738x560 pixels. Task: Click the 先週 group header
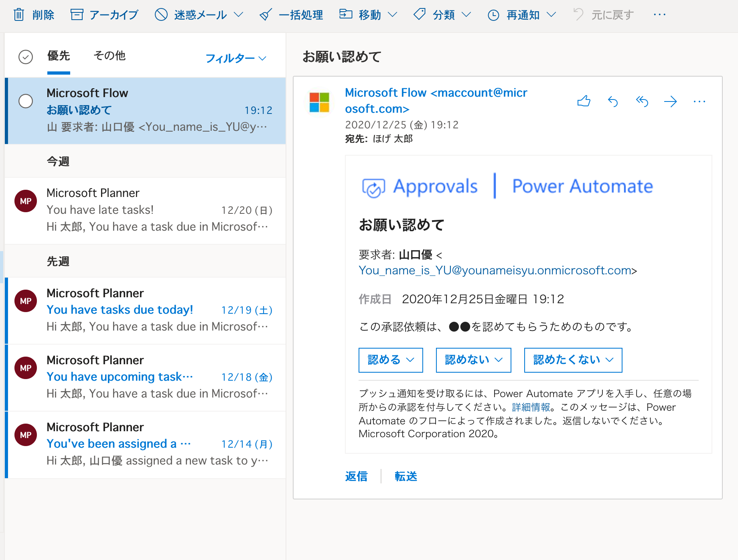[x=58, y=261]
